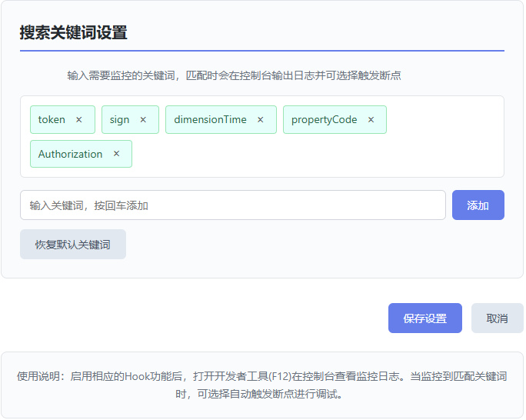Image resolution: width=526 pixels, height=420 pixels.
Task: Click the 搜索关键词设置 heading
Action: click(x=73, y=32)
